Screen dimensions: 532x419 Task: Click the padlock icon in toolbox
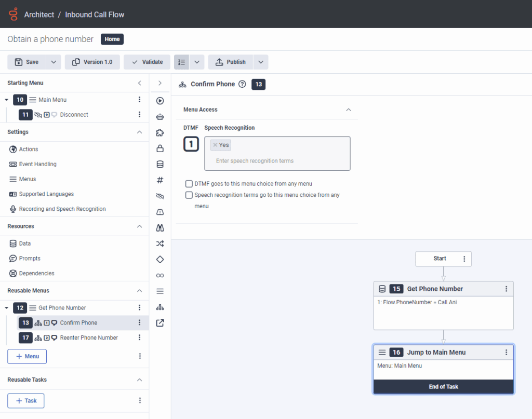click(160, 148)
